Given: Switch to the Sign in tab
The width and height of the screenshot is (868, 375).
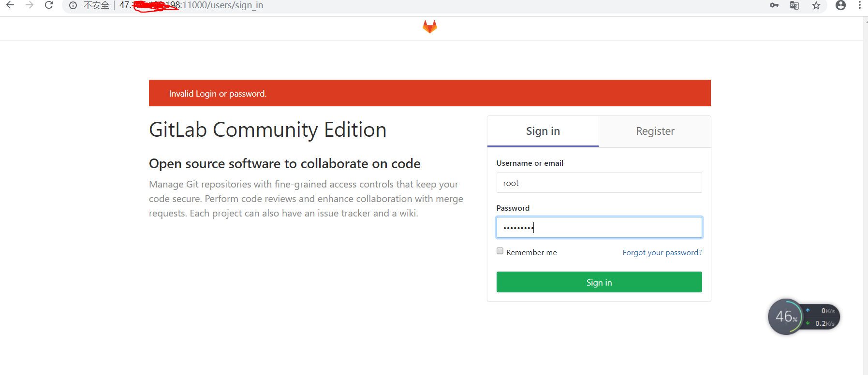Looking at the screenshot, I should click(x=543, y=131).
